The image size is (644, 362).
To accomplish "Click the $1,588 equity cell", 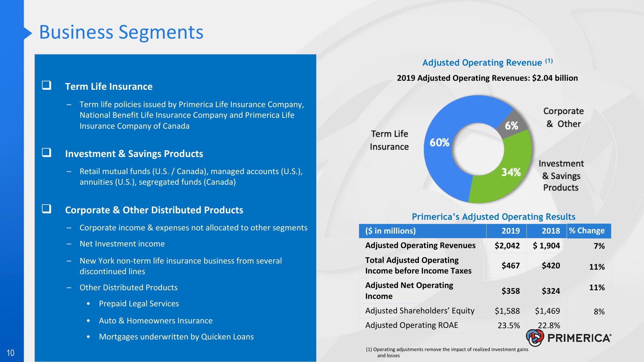I will click(507, 311).
